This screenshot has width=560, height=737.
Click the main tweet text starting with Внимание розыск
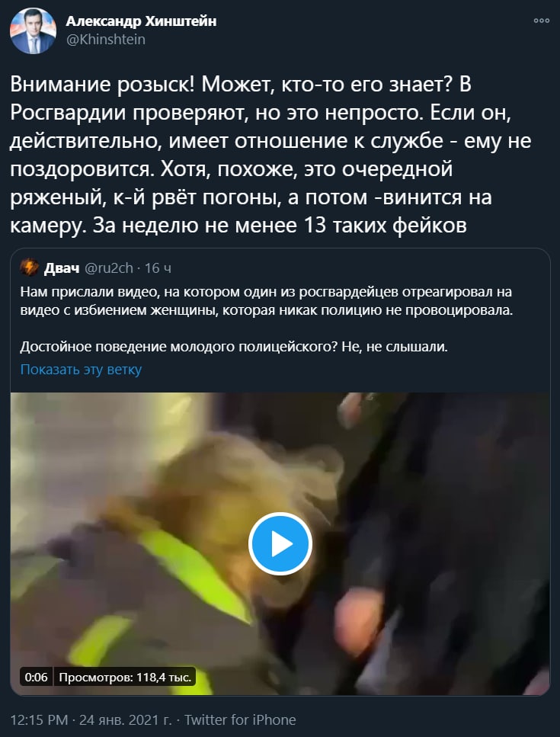pyautogui.click(x=270, y=155)
